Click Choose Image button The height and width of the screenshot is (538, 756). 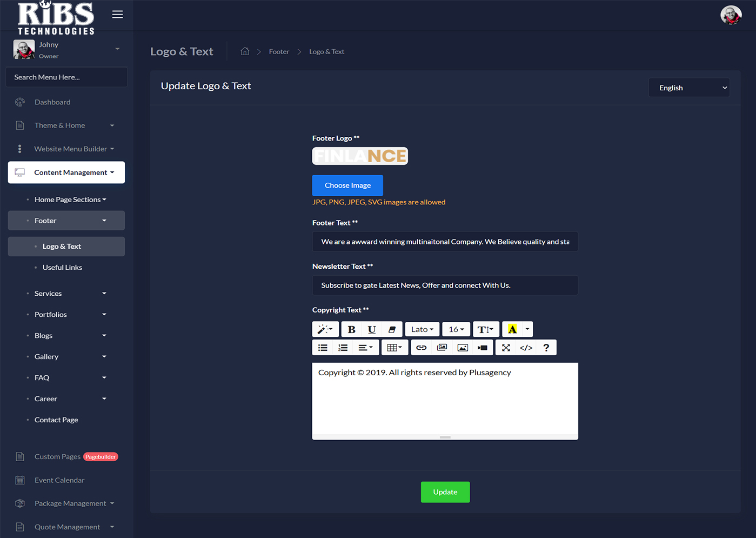347,185
